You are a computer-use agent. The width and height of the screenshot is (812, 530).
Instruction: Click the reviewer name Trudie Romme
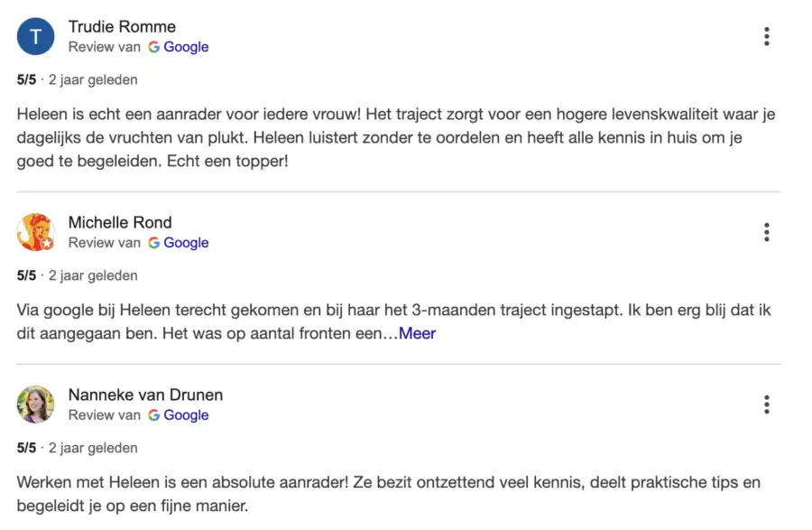122,26
